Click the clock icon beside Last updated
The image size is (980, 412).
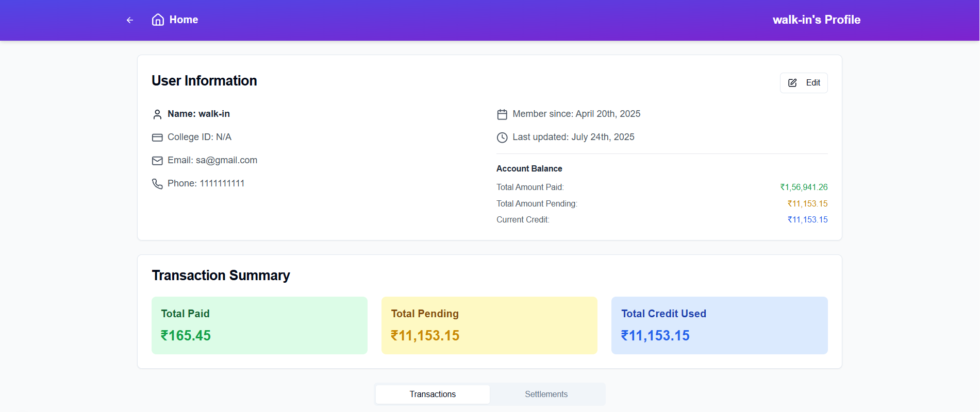pos(502,138)
